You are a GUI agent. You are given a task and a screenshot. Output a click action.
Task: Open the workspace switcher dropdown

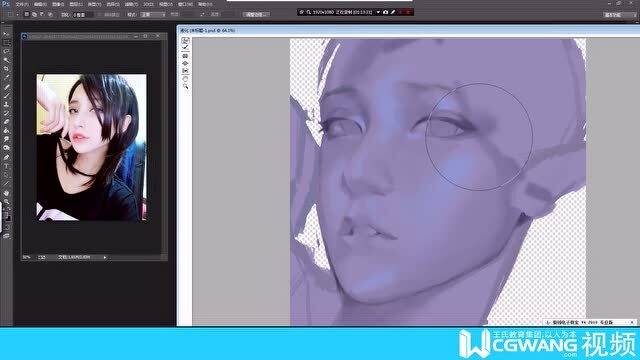[620, 15]
